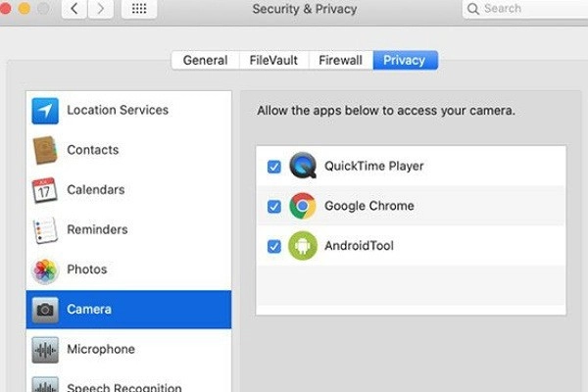This screenshot has height=392, width=588.
Task: Go back with the left chevron button
Action: pyautogui.click(x=74, y=9)
